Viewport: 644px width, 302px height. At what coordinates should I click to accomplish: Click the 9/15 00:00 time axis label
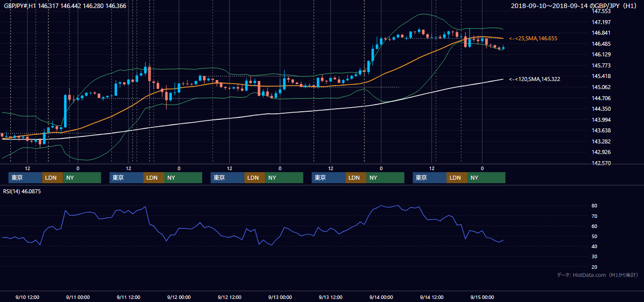tap(482, 297)
